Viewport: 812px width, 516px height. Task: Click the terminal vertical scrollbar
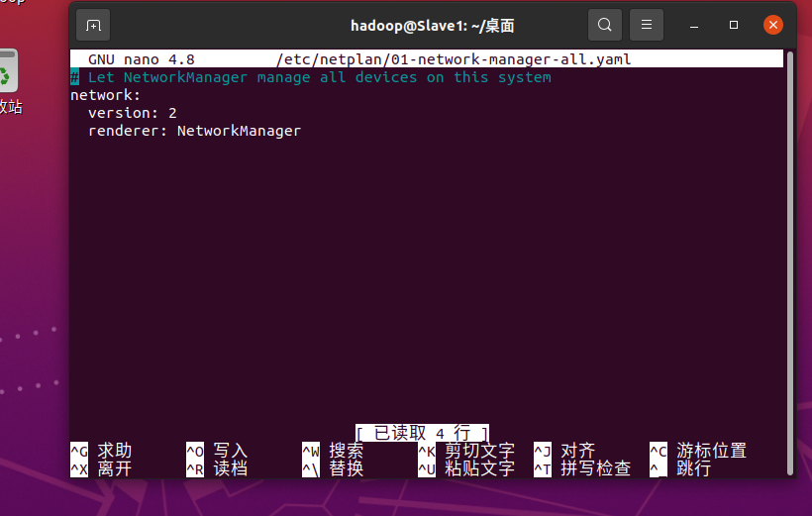[x=790, y=262]
